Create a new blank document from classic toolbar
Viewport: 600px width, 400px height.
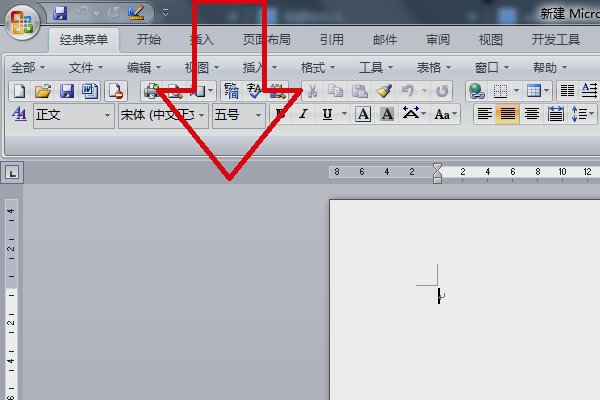[20, 91]
